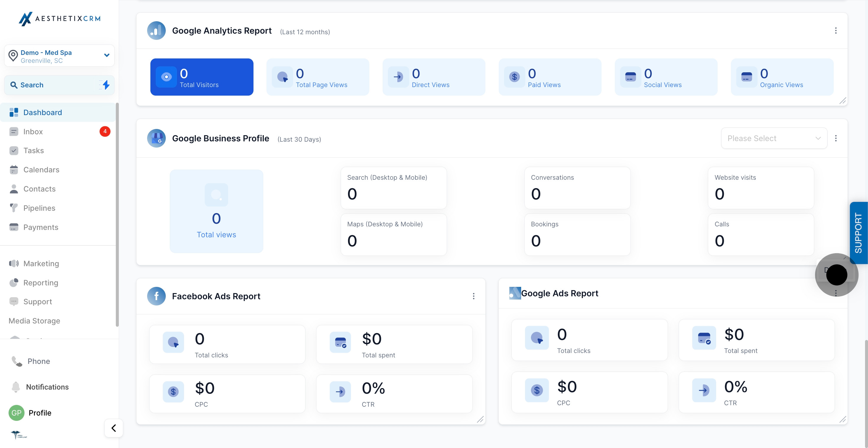Collapse the sidebar with the left chevron

click(x=113, y=428)
